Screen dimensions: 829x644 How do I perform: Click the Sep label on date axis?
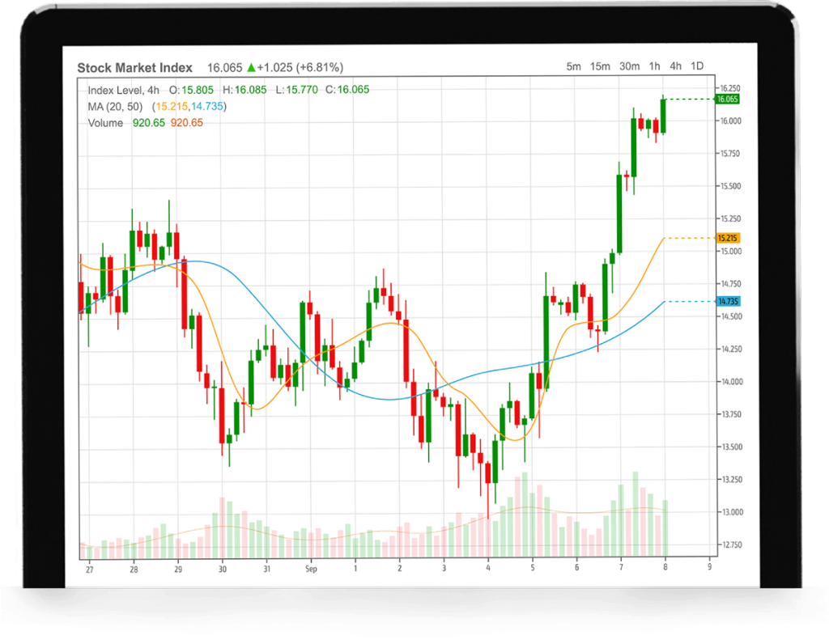click(x=311, y=569)
